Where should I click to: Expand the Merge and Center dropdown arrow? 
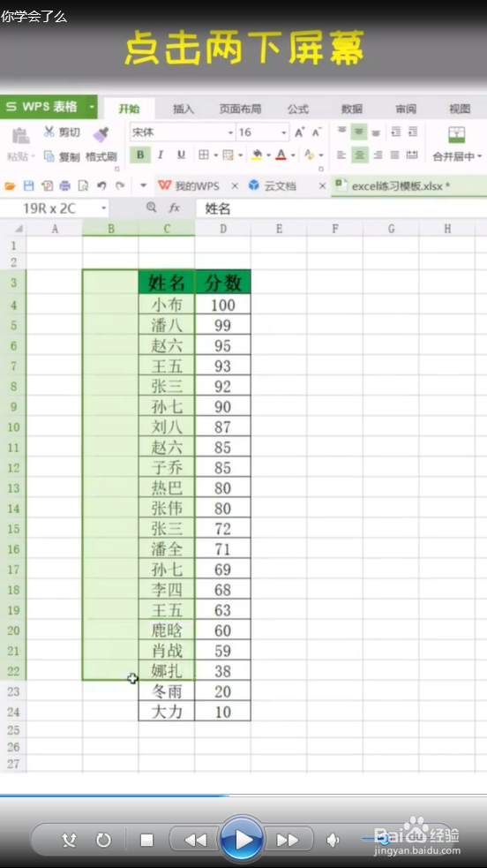pos(479,156)
